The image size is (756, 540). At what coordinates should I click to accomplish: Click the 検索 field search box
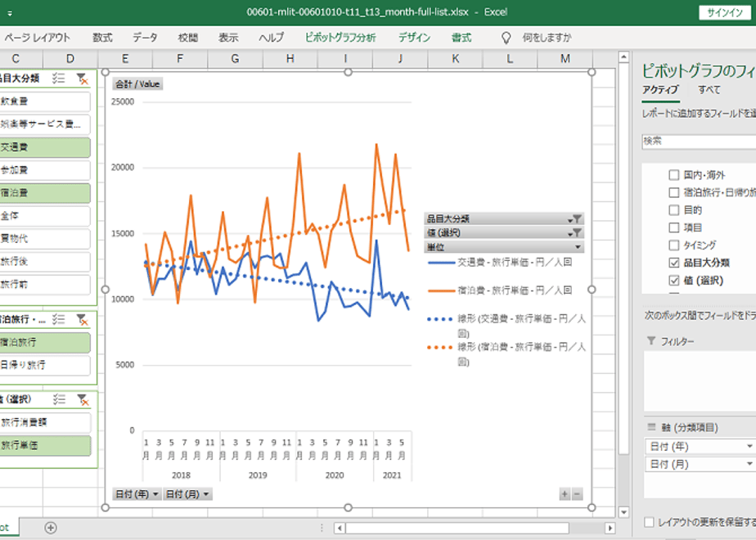(699, 142)
